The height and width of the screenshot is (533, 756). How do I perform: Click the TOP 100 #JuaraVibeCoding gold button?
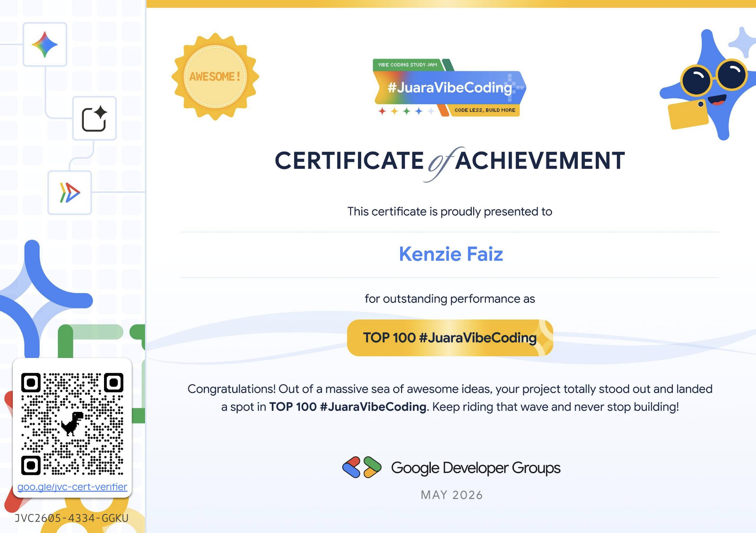pos(450,338)
